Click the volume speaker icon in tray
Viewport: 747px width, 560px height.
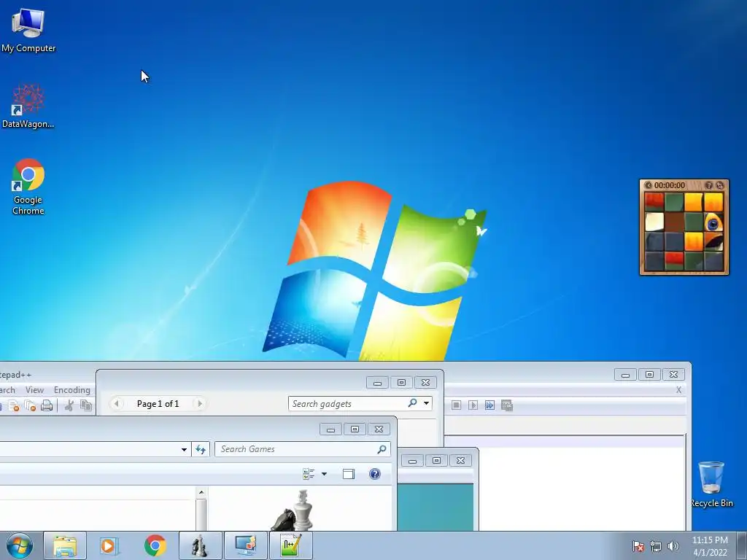(673, 546)
